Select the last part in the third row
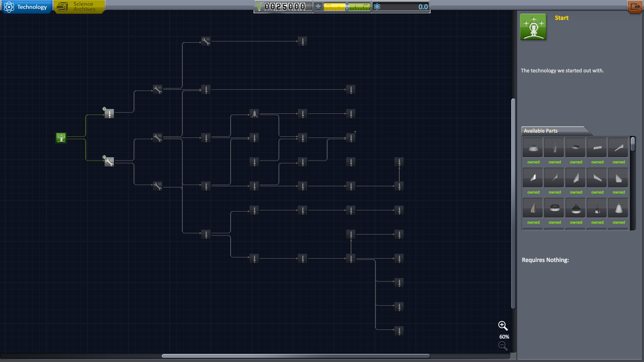The width and height of the screenshot is (644, 362). coord(618,208)
